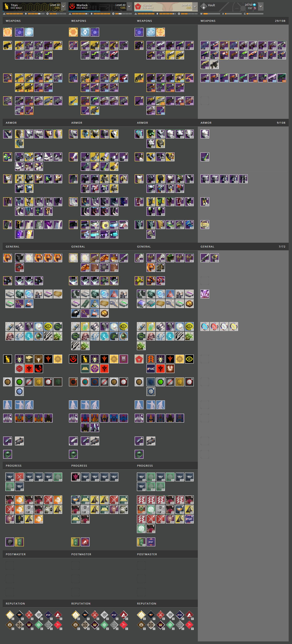This screenshot has height=644, width=292.
Task: Open the Warlock character dropdown menu
Action: tap(129, 6)
